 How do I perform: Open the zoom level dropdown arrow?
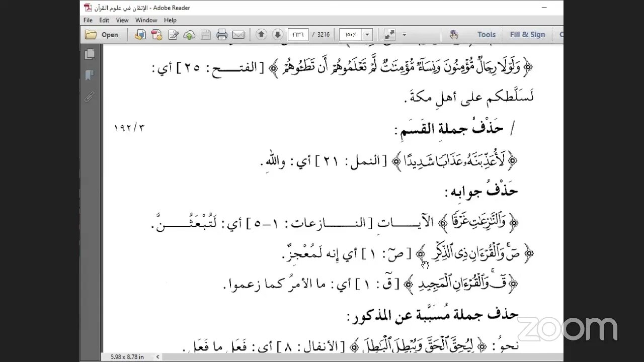367,35
